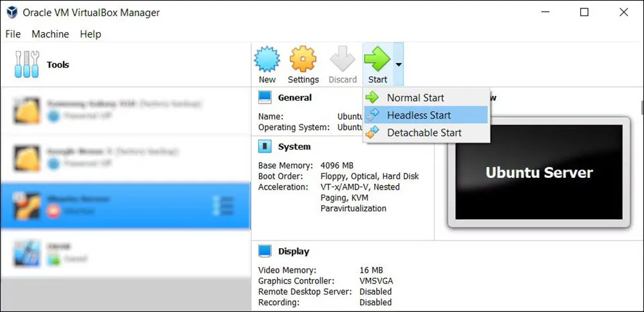
Task: Open the Machine menu
Action: 50,34
